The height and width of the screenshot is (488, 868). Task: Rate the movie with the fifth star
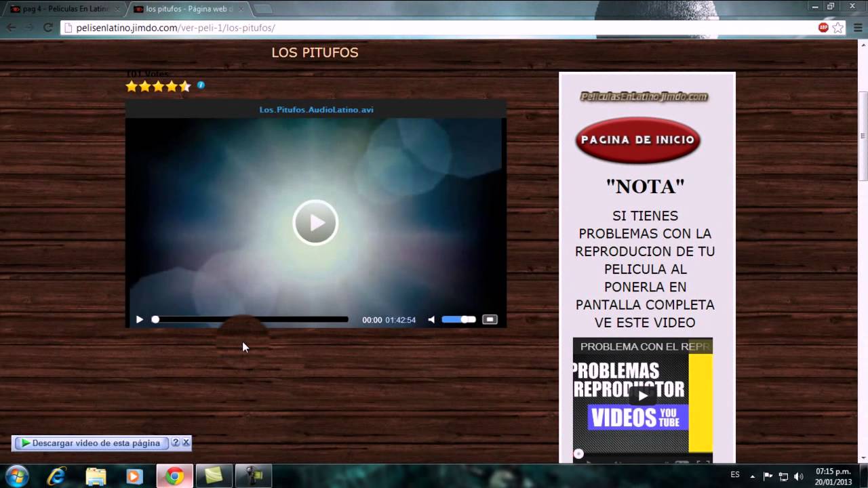pos(185,86)
